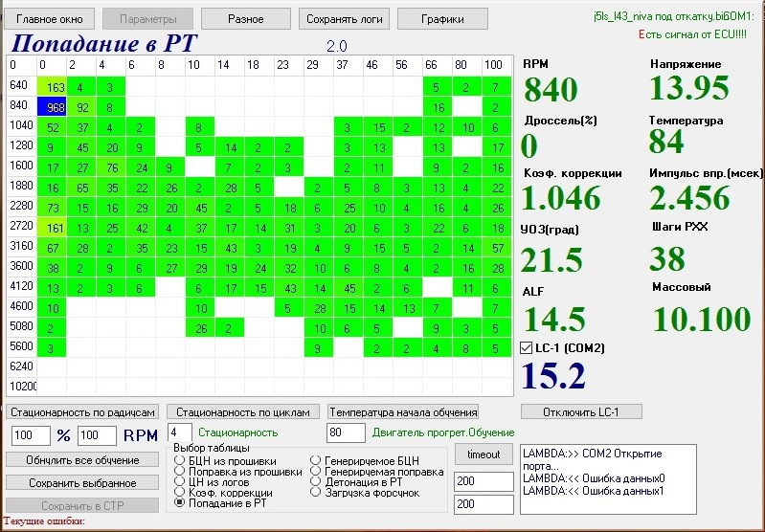
Task: Click table cell with value 76
Action: 111,167
